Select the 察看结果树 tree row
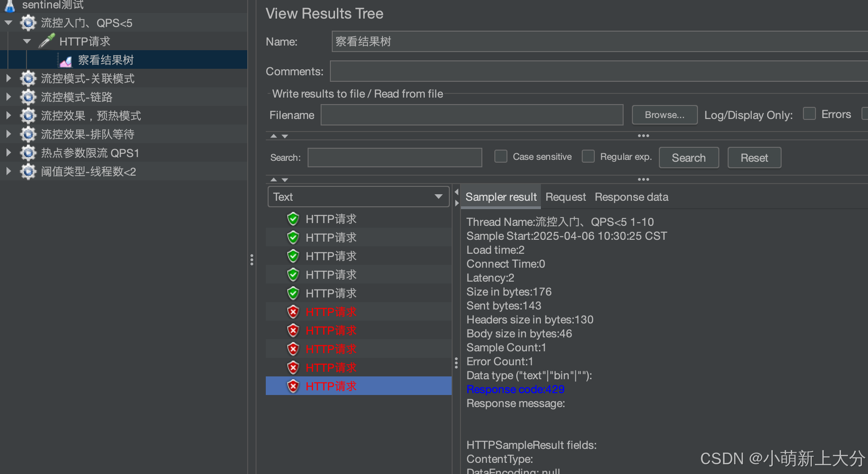The image size is (868, 474). coord(124,60)
